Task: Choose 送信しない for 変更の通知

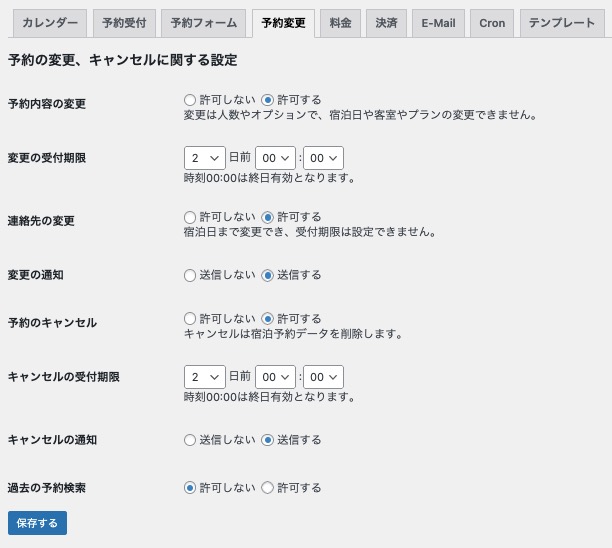Action: coord(190,276)
